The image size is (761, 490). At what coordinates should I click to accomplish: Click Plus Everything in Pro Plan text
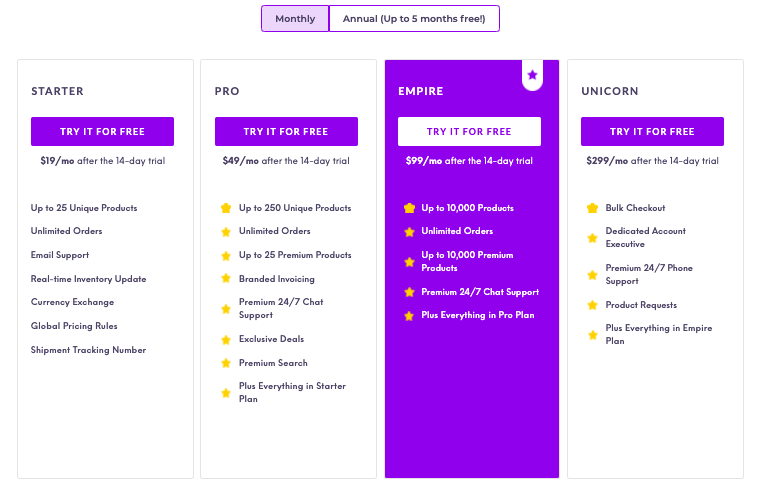(x=478, y=315)
